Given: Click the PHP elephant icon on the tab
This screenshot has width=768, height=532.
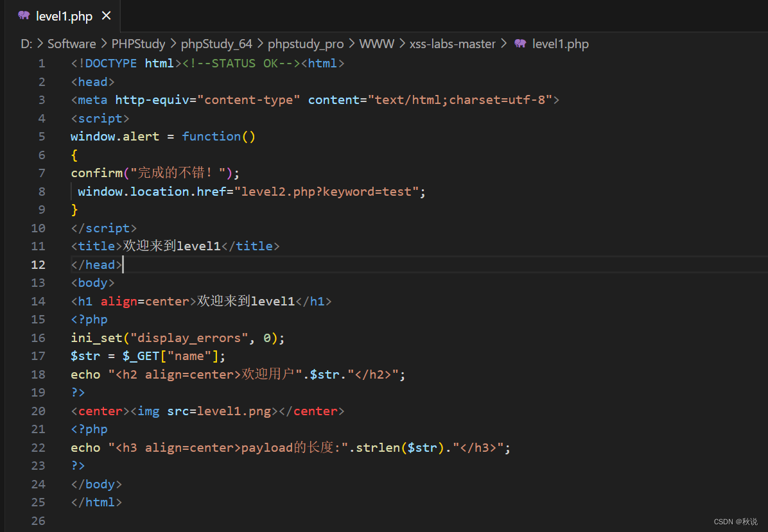Looking at the screenshot, I should click(24, 15).
